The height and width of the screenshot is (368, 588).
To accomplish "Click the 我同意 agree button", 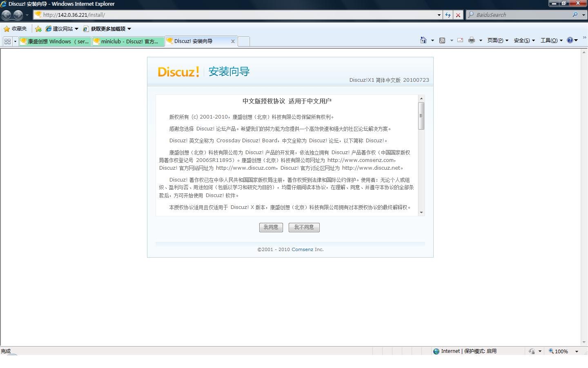I will [x=271, y=227].
